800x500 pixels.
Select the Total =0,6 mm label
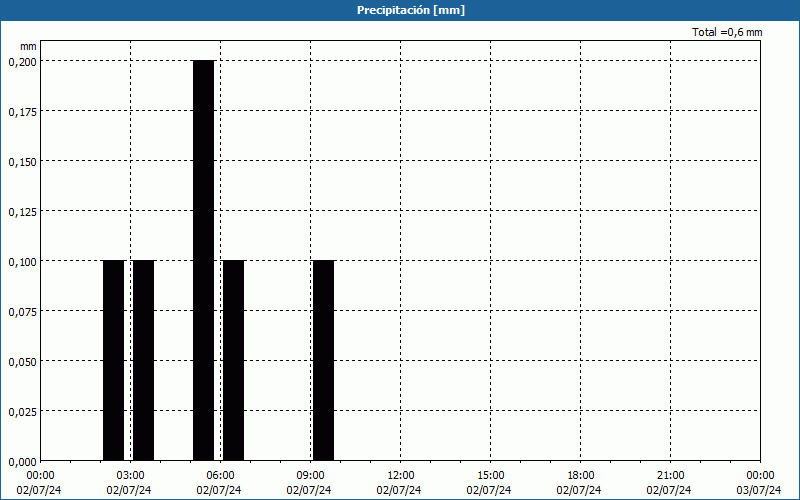pyautogui.click(x=727, y=32)
